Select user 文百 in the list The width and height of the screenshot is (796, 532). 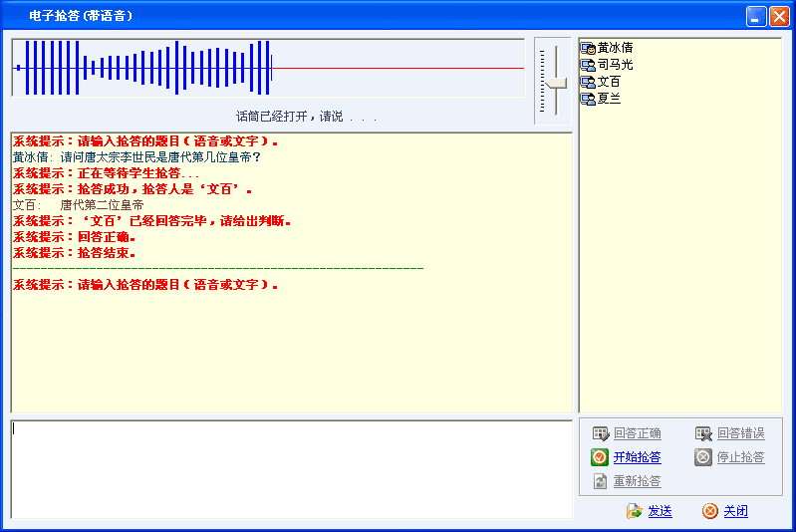(609, 82)
